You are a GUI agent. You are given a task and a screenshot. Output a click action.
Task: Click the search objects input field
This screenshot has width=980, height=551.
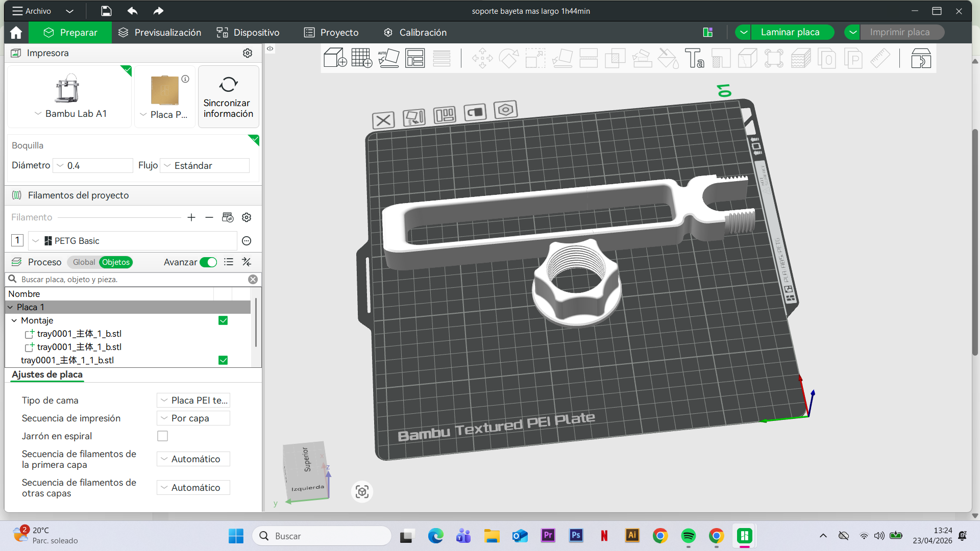point(133,280)
